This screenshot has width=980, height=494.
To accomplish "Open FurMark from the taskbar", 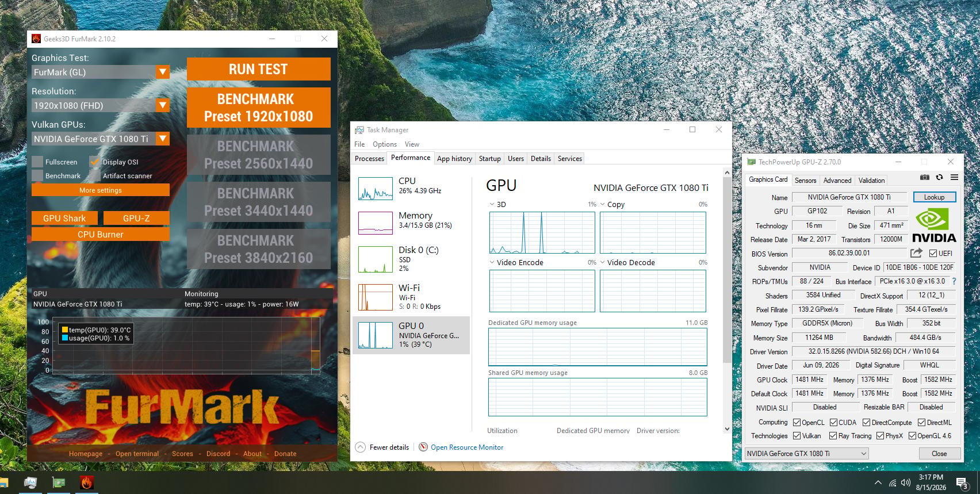I will tap(87, 482).
